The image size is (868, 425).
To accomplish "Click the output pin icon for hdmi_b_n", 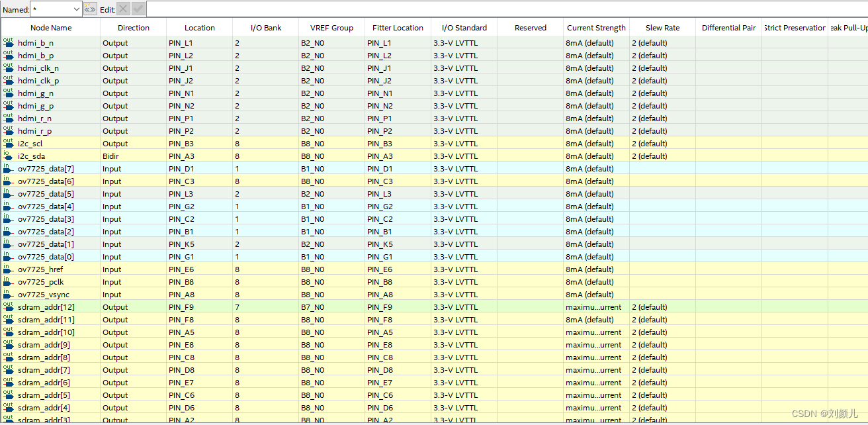I will [x=8, y=43].
